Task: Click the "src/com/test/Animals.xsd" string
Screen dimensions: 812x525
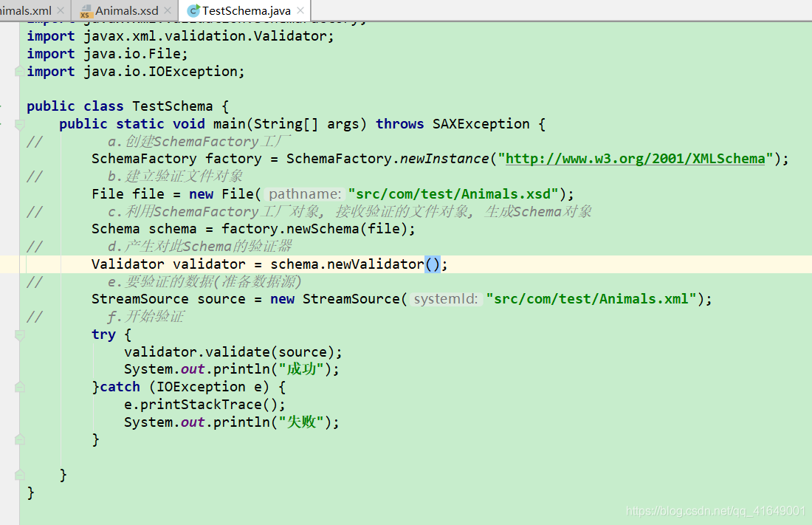Action: (454, 194)
